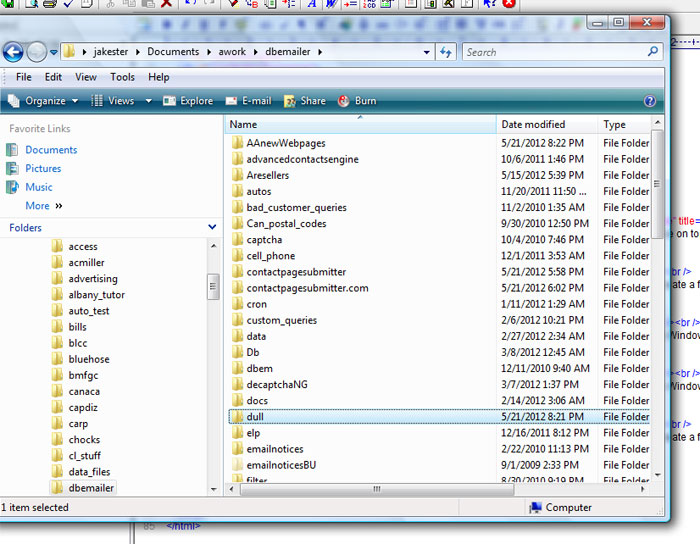Click the folder icon next to AAnewWebpages
This screenshot has height=544, width=700.
[238, 143]
